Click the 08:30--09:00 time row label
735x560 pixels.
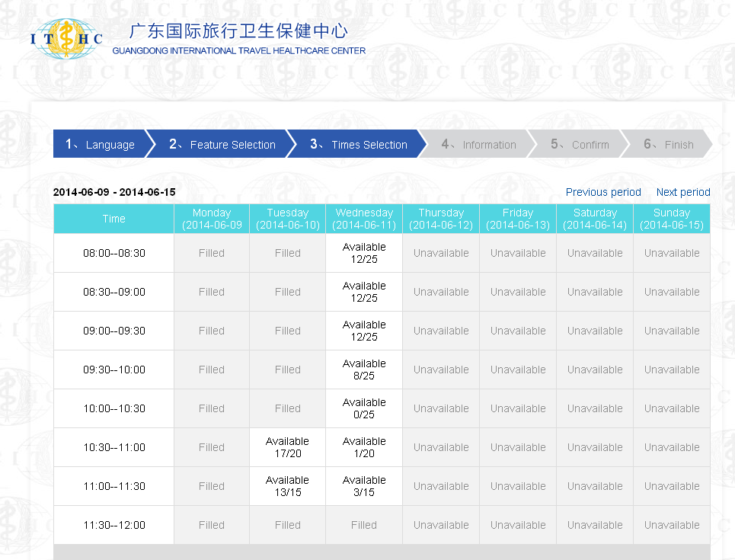point(114,293)
